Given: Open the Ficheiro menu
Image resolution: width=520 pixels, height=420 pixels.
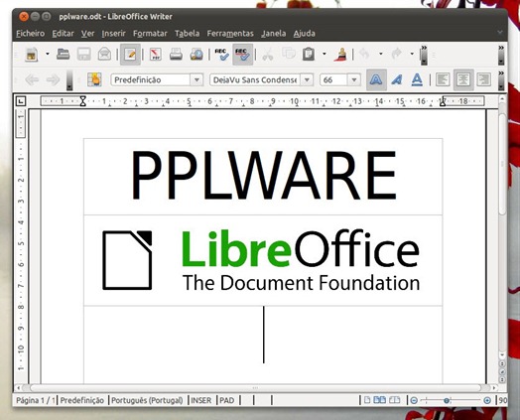Looking at the screenshot, I should tap(30, 34).
